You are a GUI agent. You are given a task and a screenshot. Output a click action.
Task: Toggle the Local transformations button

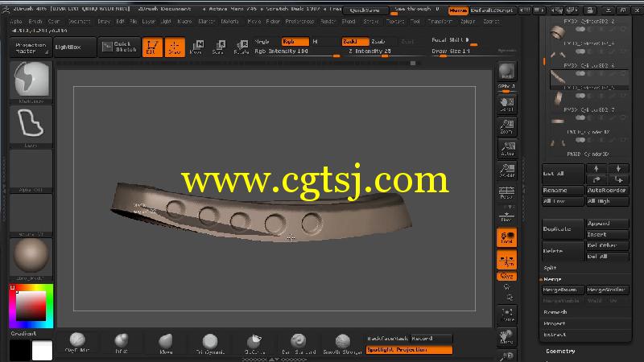506,237
